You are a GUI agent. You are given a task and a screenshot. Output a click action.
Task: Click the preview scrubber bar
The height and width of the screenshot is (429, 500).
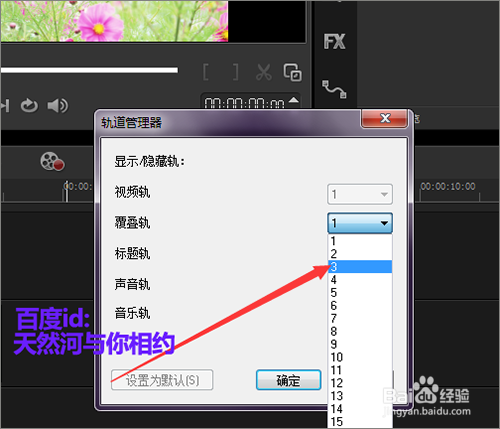[89, 70]
